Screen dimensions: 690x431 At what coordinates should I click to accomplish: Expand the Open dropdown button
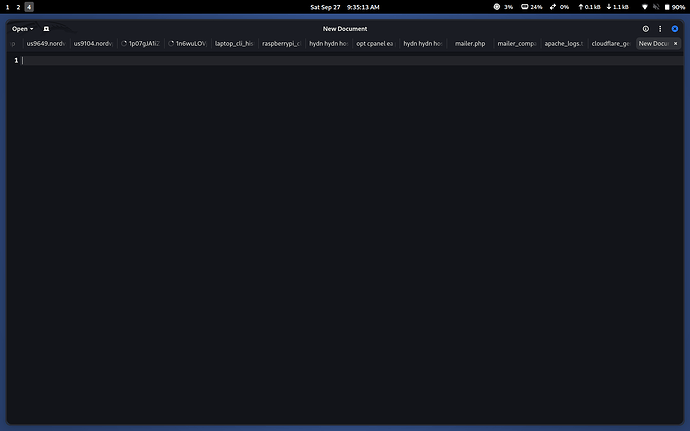[x=23, y=29]
